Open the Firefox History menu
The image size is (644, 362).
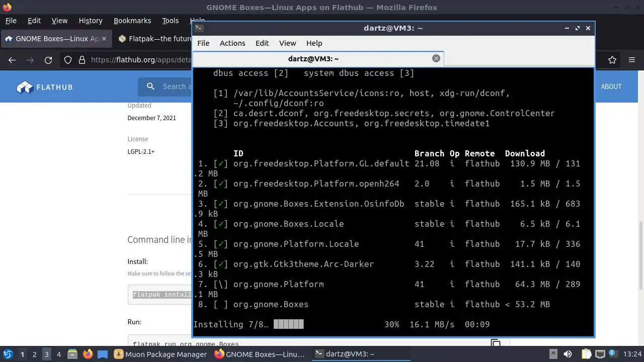point(91,21)
